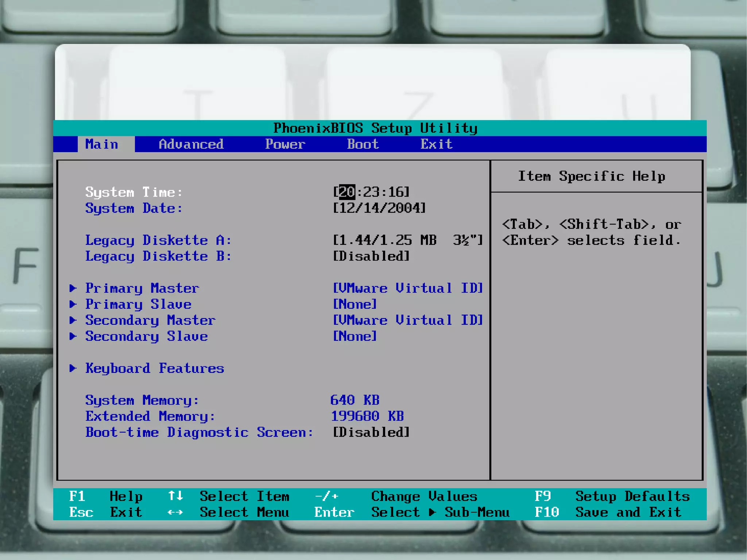Switch to the Power menu tab
The image size is (747, 560).
coord(285,144)
